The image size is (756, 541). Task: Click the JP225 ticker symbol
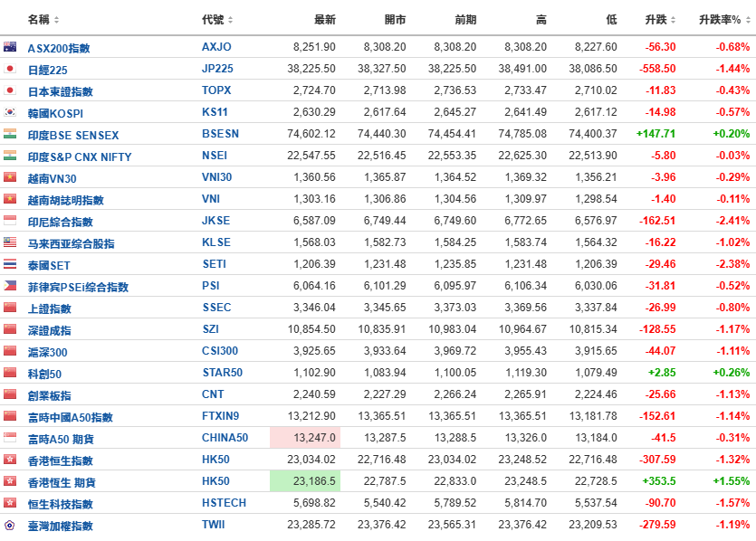217,69
